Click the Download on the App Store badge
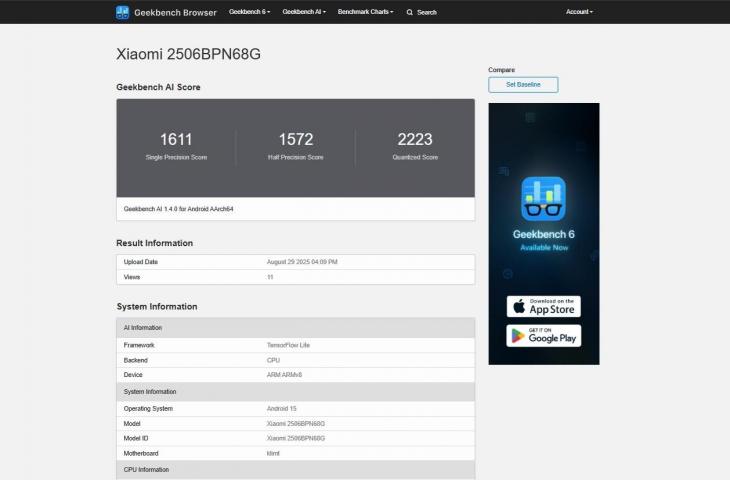Screen dimensions: 730x480 click(543, 306)
